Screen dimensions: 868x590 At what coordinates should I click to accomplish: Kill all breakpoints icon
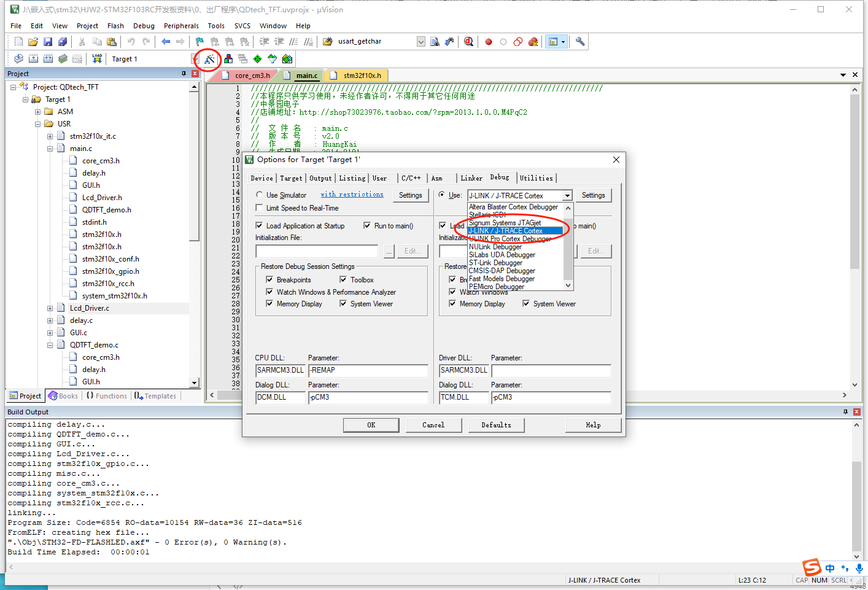point(533,42)
